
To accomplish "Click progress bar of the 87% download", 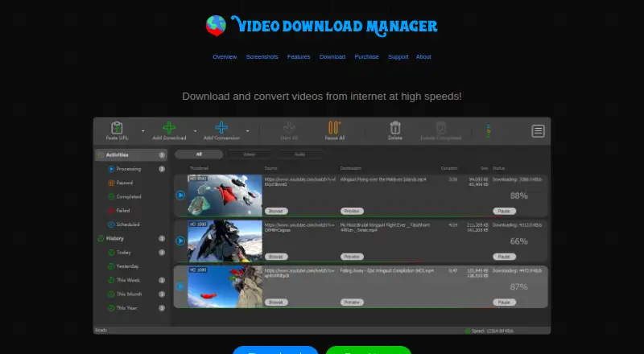I will point(361,307).
